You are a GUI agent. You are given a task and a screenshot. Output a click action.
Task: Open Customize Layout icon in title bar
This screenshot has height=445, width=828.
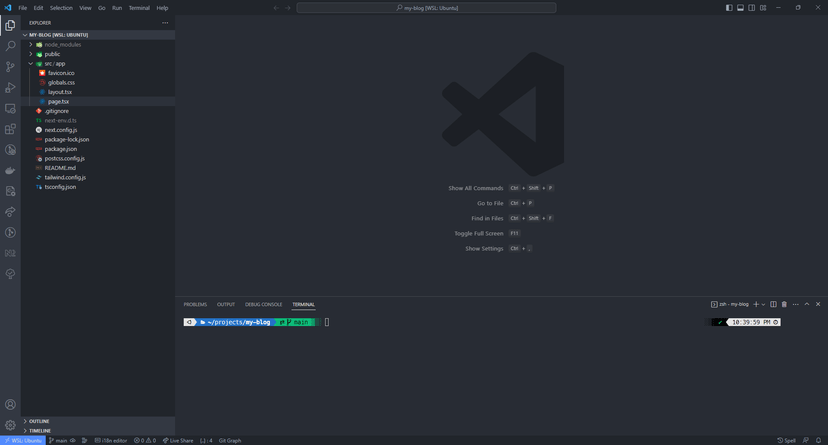[x=763, y=8]
